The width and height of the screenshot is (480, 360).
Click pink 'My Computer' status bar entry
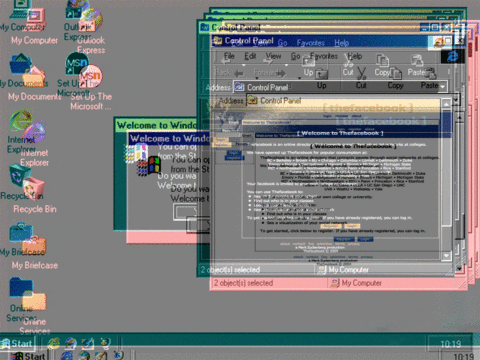coord(356,283)
